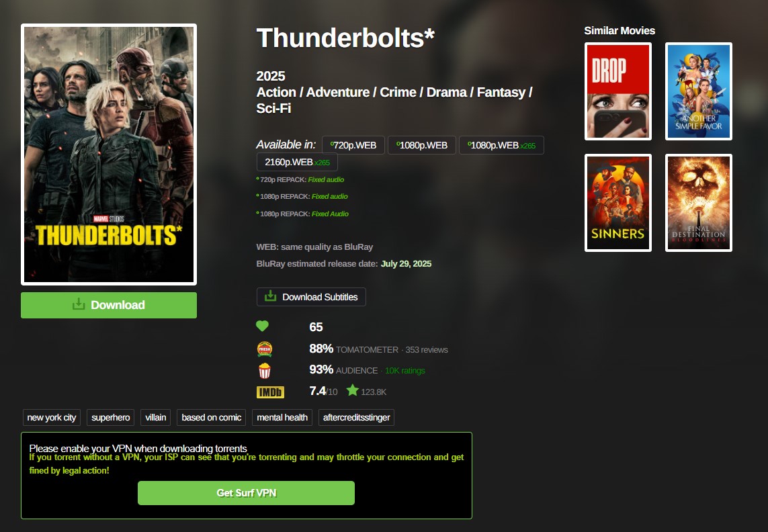Screen dimensions: 768x532
Task: Click the green heart like icon
Action: [x=263, y=326]
